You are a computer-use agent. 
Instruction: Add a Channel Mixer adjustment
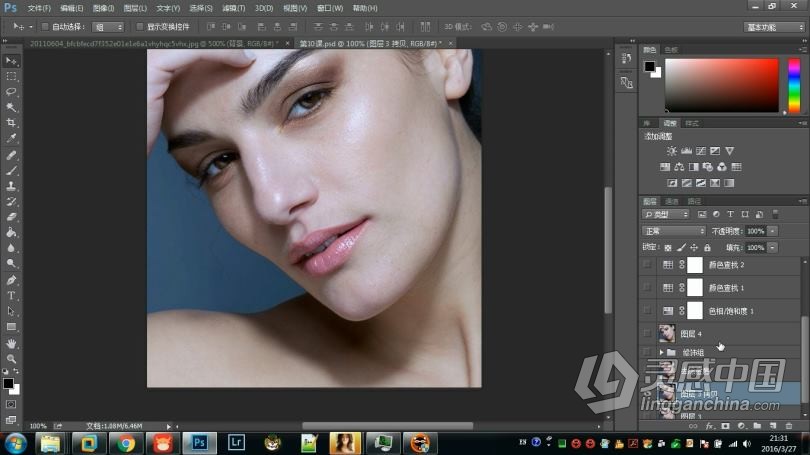tap(722, 167)
